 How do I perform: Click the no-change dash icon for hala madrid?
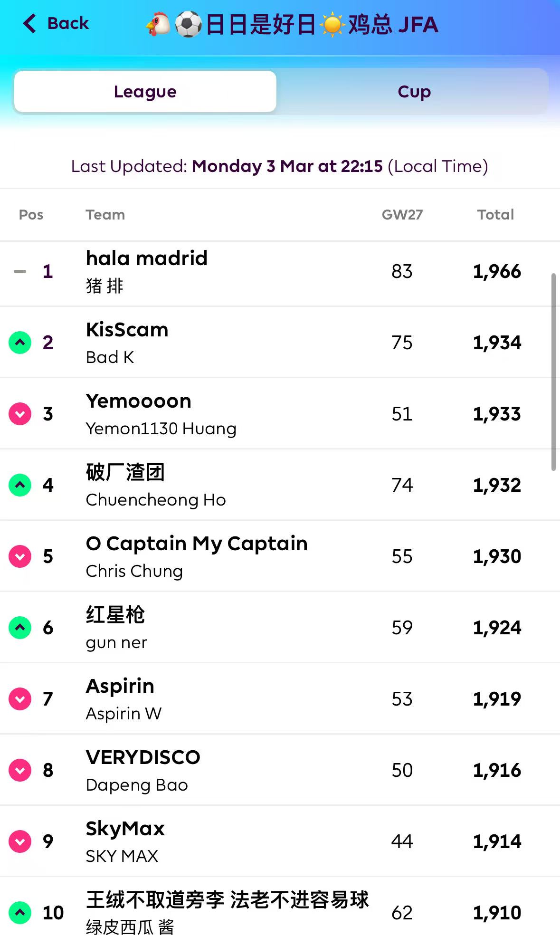tap(20, 272)
